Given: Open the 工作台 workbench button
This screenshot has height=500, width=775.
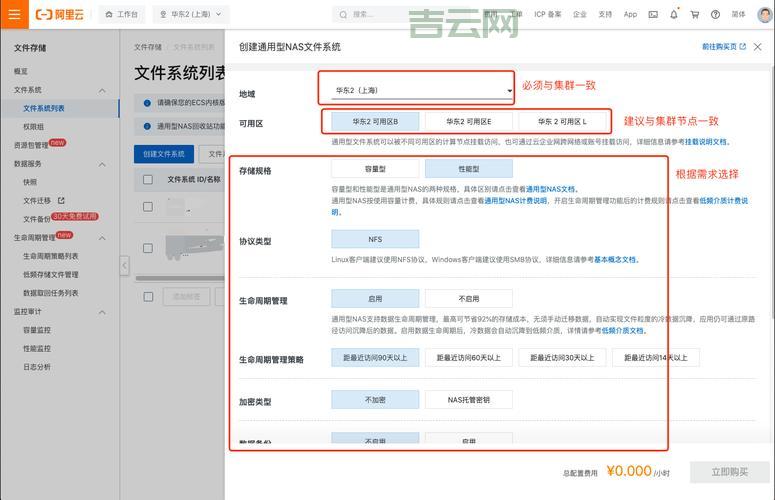Looking at the screenshot, I should (122, 14).
